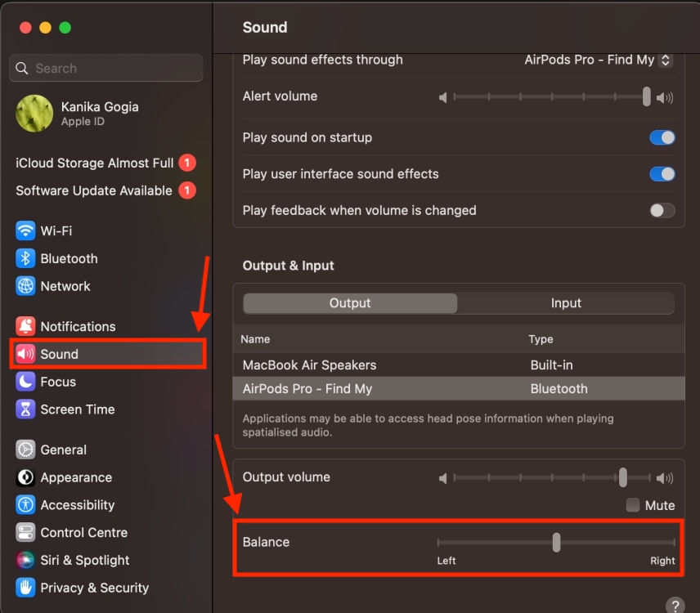Open Accessibility icon in sidebar
The height and width of the screenshot is (613, 700).
(26, 506)
